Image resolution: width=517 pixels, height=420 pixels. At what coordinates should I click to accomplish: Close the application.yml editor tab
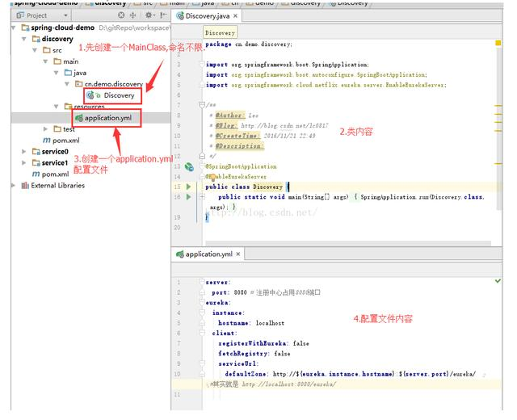(x=238, y=254)
